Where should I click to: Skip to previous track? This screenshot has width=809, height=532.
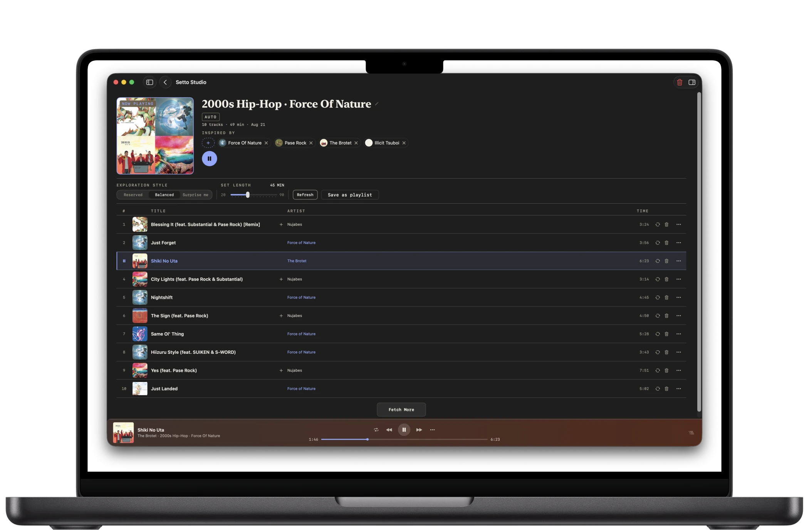(x=389, y=430)
